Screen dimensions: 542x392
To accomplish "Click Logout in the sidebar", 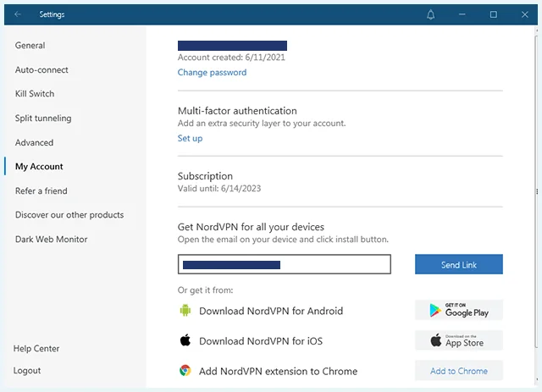I will pyautogui.click(x=27, y=371).
